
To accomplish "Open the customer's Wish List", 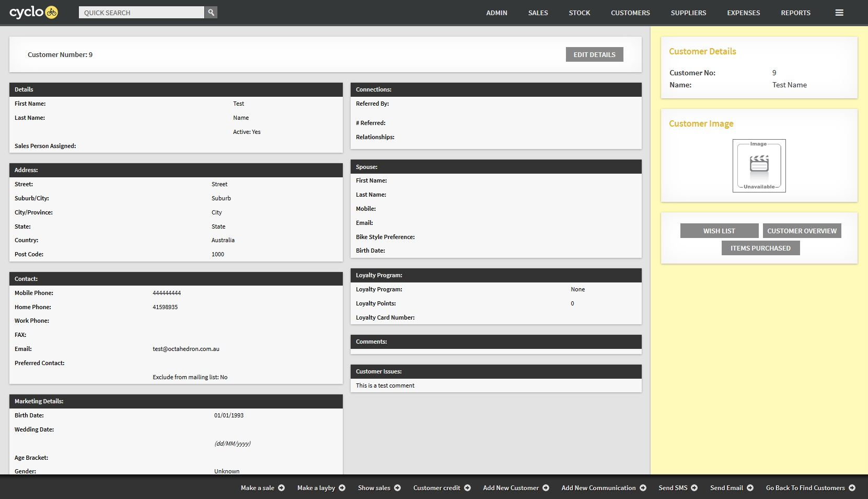I will click(x=719, y=231).
